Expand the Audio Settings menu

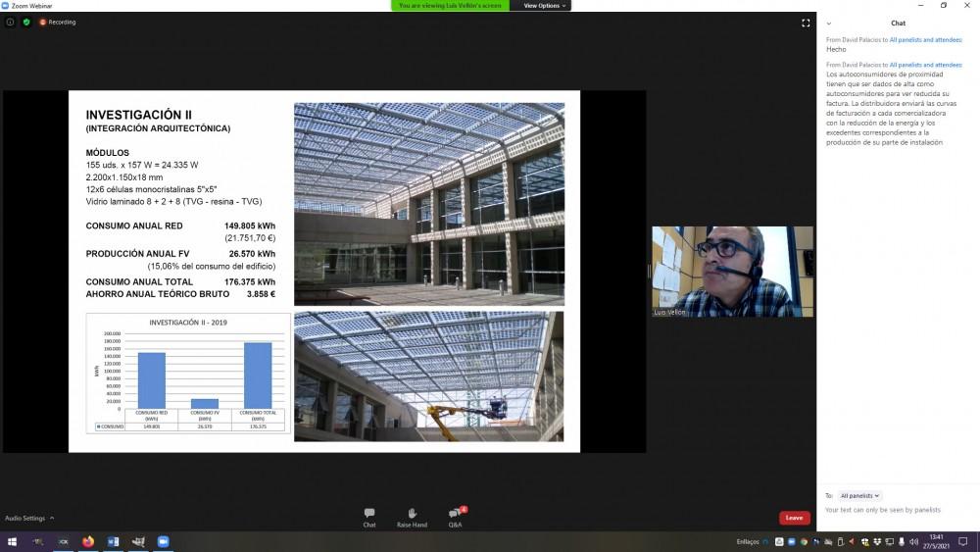[29, 518]
